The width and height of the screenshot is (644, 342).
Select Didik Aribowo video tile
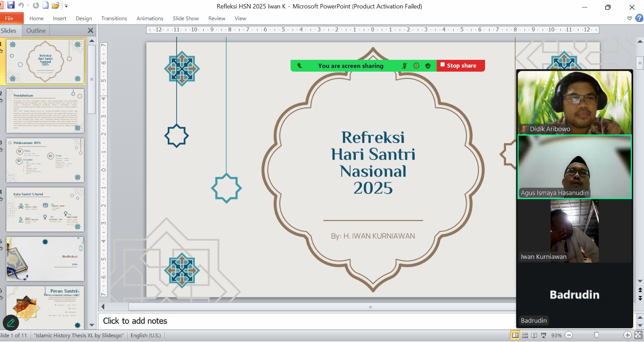click(574, 103)
